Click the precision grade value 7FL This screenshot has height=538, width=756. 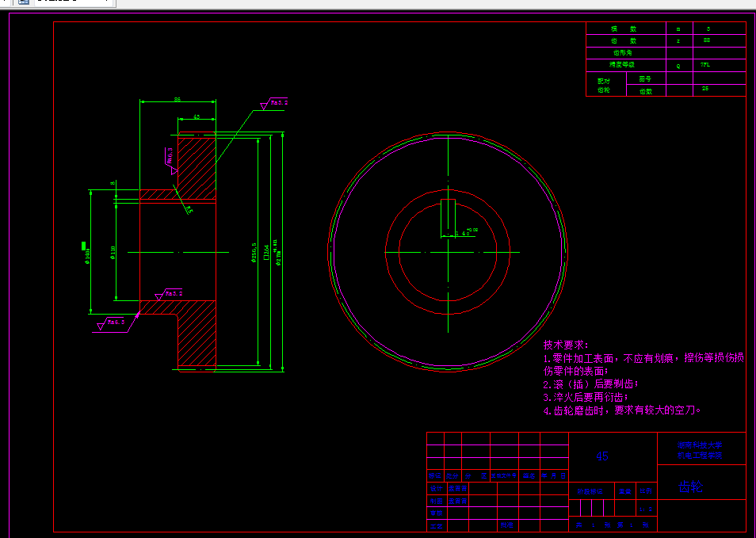[705, 65]
